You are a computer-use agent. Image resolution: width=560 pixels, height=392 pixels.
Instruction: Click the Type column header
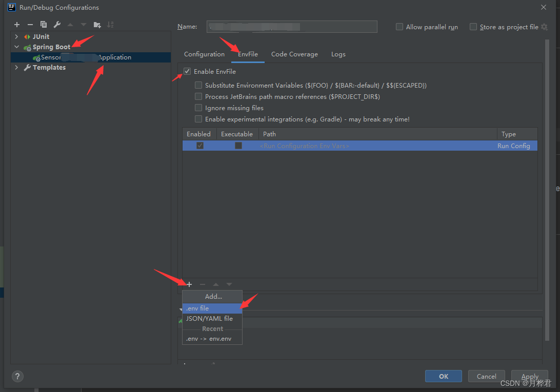(517, 134)
